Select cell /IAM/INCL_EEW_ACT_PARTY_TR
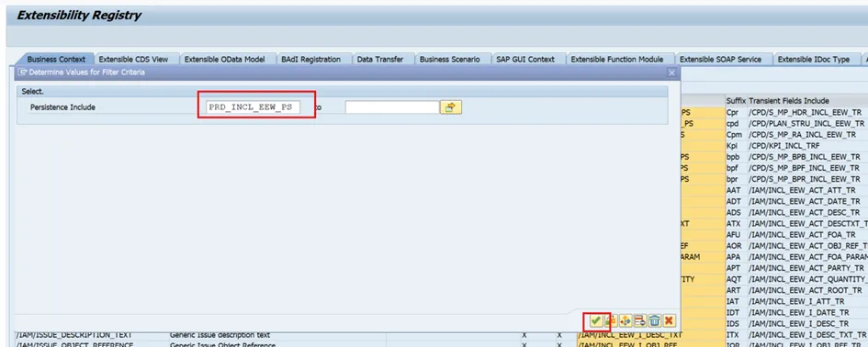The width and height of the screenshot is (868, 347). click(x=807, y=268)
